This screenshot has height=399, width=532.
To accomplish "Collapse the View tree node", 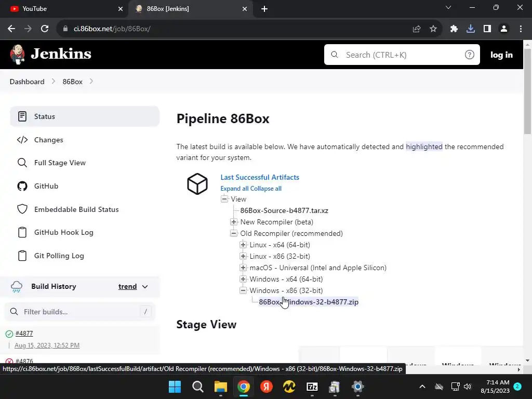I will 224,199.
